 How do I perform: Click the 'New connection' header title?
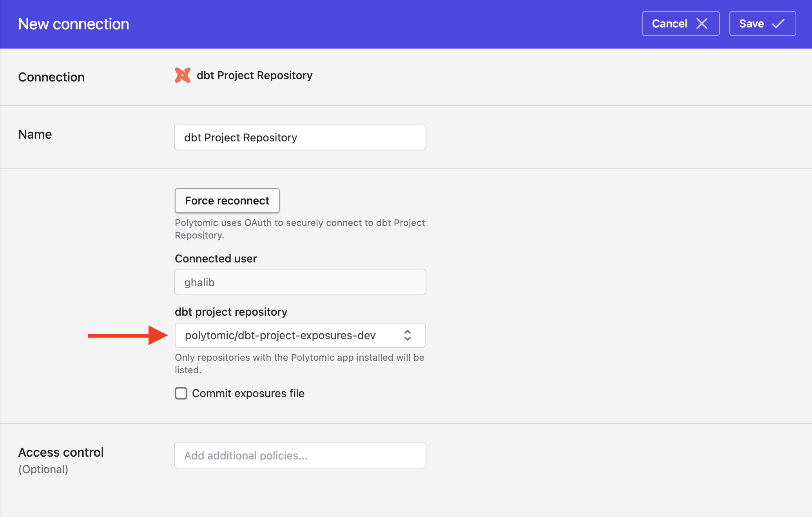coord(73,24)
